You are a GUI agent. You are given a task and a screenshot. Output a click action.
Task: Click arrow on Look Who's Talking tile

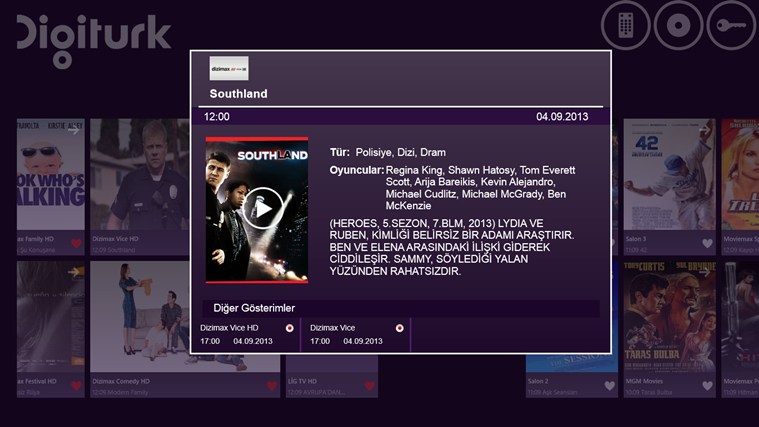(x=74, y=130)
